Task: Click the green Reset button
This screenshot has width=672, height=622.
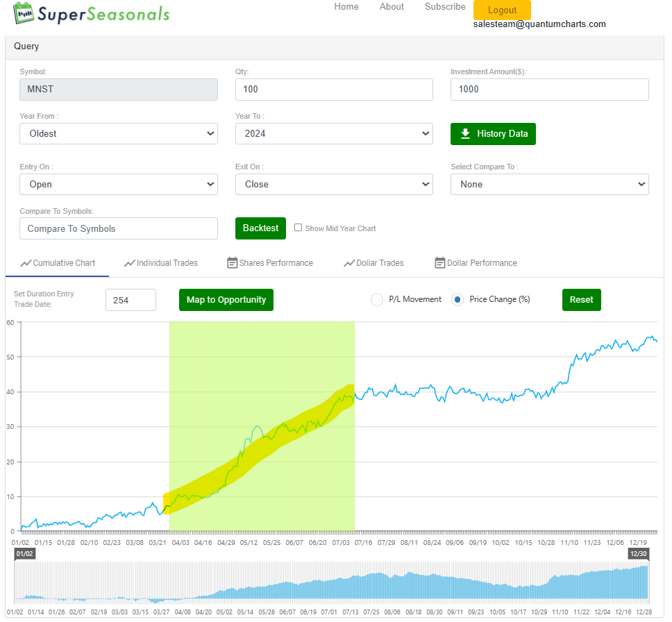Action: click(x=582, y=300)
